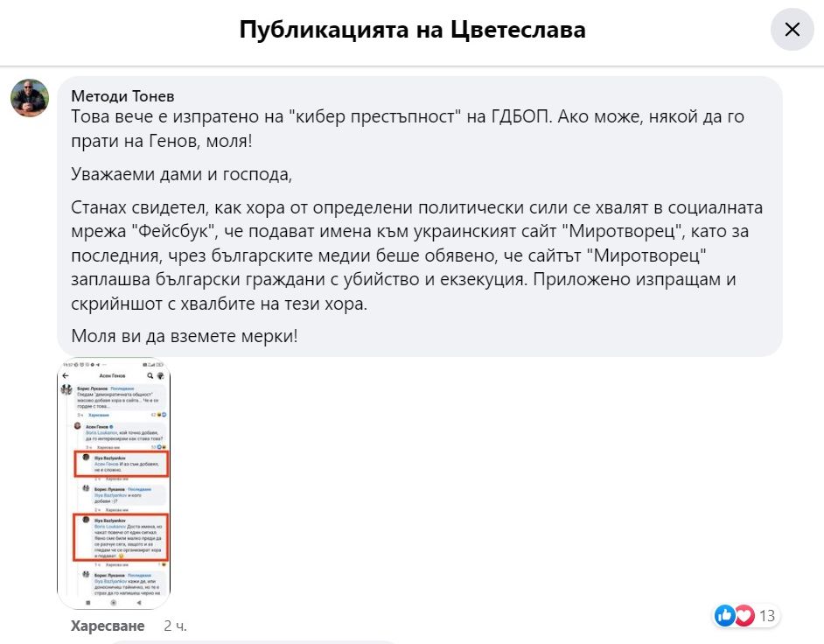Click Android home circle in attached screenshot

(x=114, y=604)
